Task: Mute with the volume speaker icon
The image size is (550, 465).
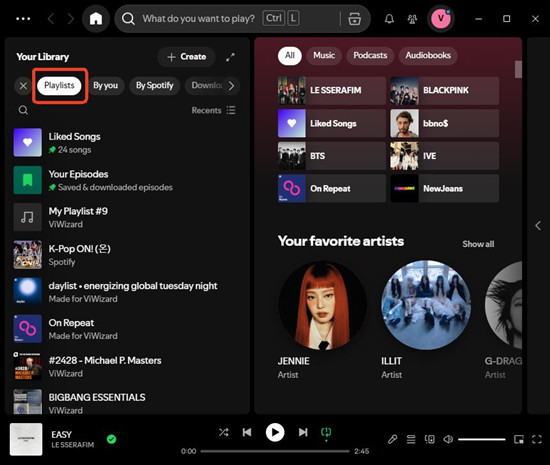Action: pos(448,439)
